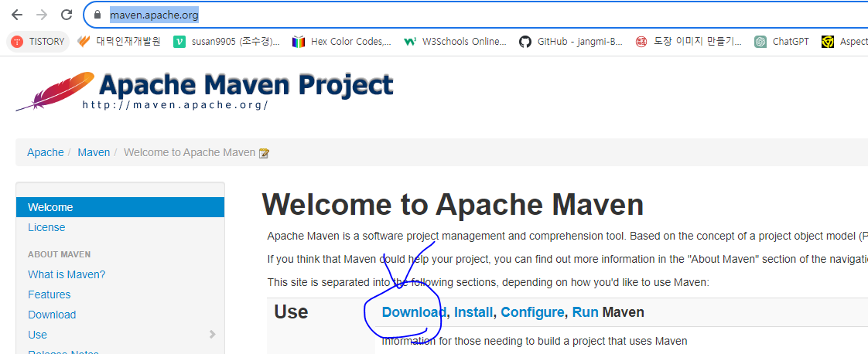Open Download in the sidebar
The width and height of the screenshot is (868, 354).
(x=52, y=314)
